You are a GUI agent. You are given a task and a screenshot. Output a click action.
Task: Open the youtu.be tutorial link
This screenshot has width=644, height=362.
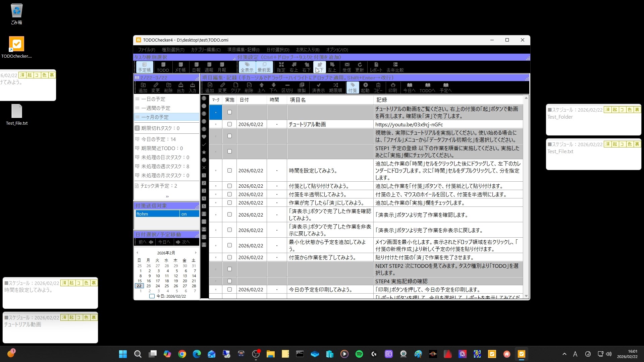[409, 124]
